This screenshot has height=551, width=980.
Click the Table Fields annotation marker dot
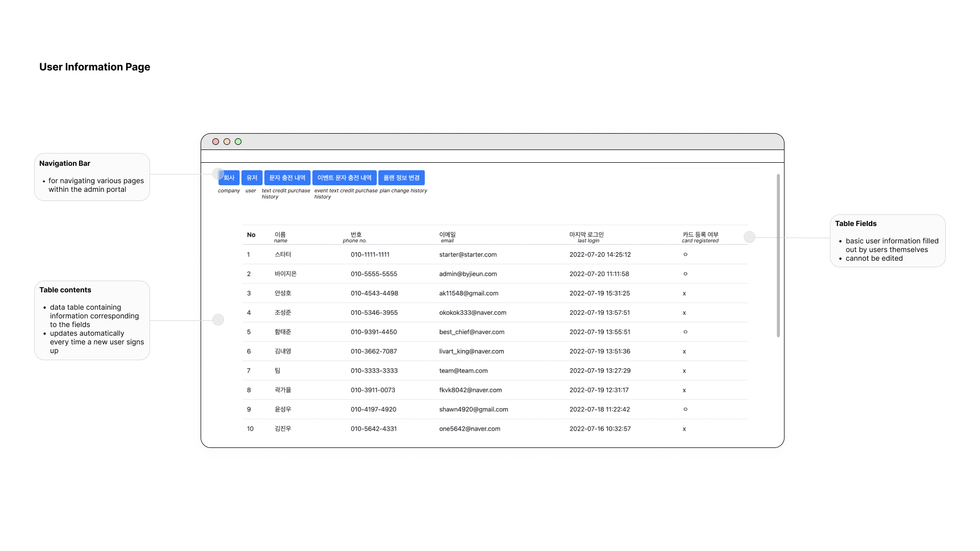pyautogui.click(x=749, y=237)
